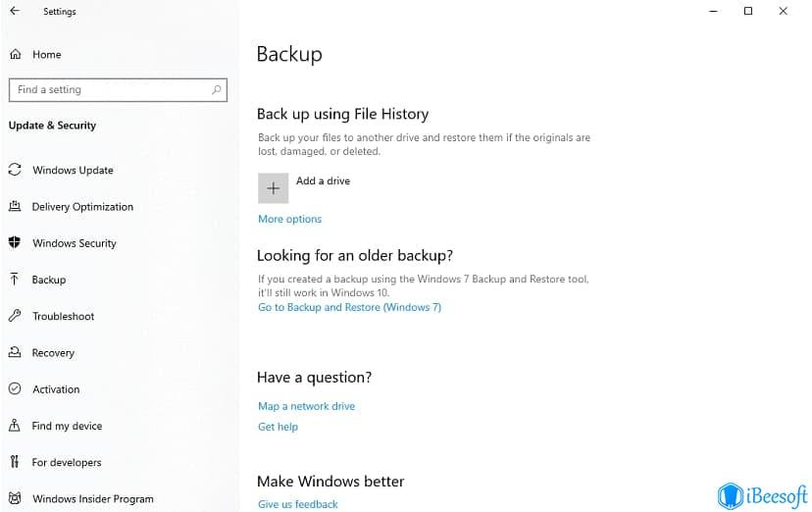Click Give us feedback link
812x512 pixels.
click(298, 504)
